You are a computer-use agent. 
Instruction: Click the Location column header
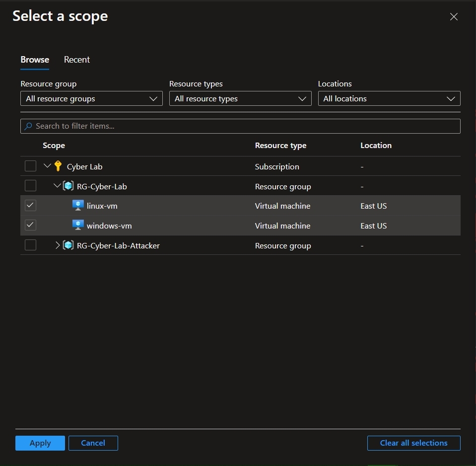click(x=376, y=146)
